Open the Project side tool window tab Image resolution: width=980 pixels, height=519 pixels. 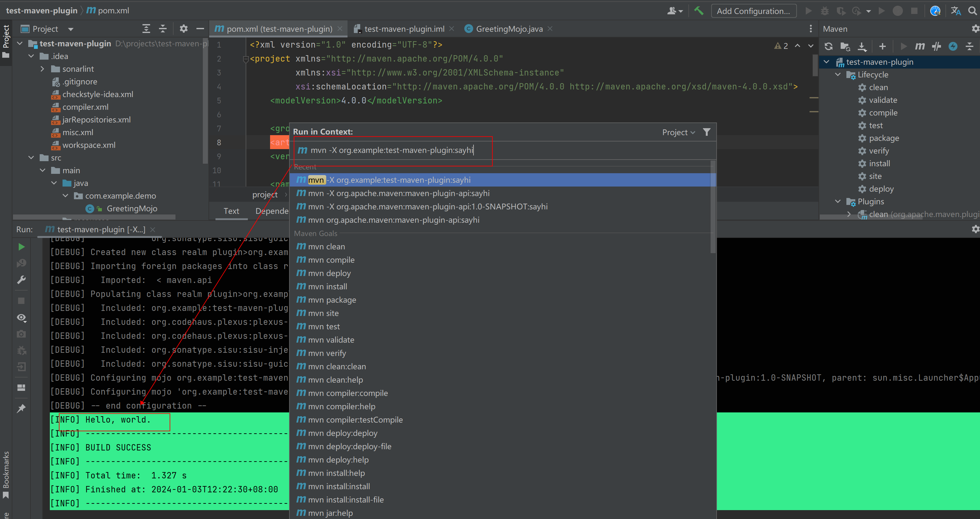6,42
